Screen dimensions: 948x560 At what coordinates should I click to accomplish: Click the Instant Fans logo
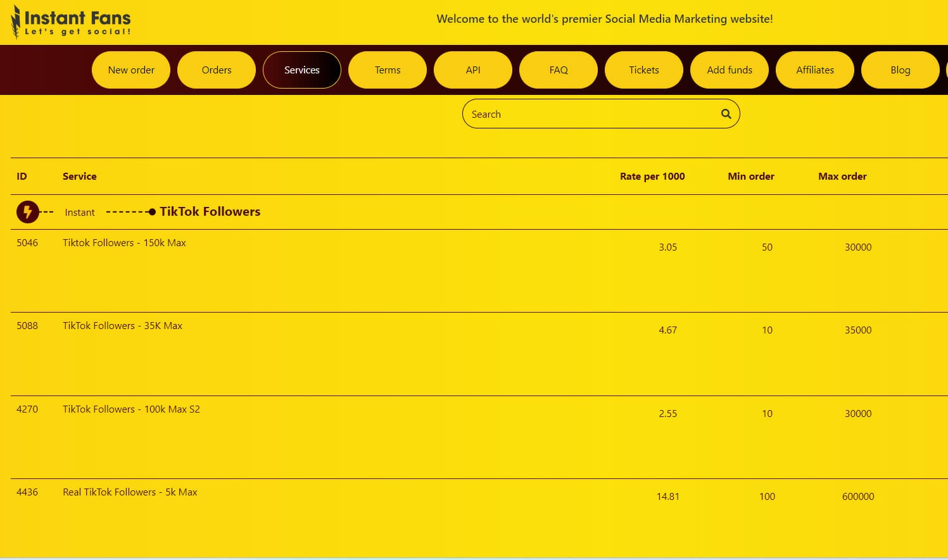coord(71,22)
